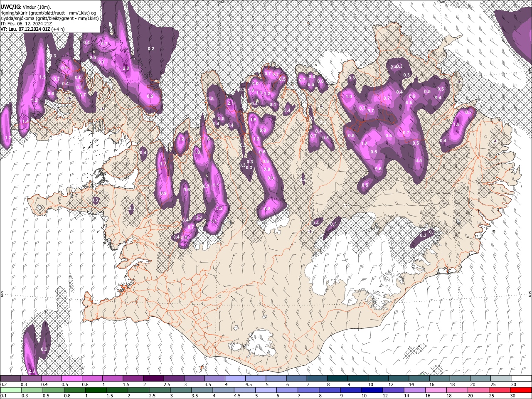Image resolution: width=532 pixels, height=399 pixels.
Task: Select the darkest green 1 swatch, lower legend
Action: 96,390
